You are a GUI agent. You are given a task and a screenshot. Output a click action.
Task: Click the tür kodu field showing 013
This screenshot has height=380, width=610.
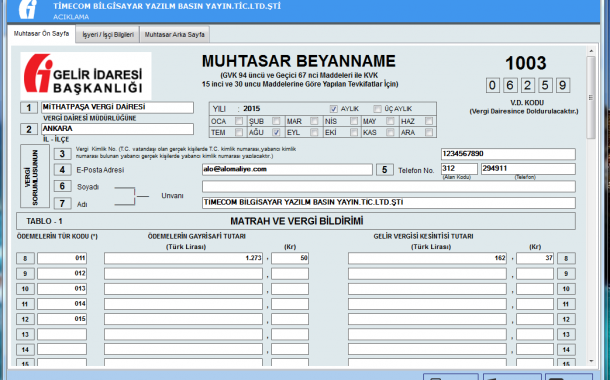coord(62,289)
